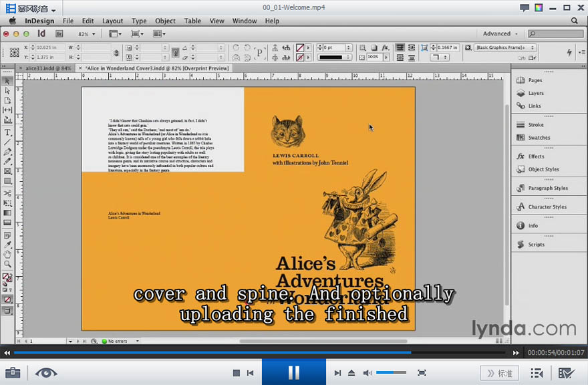Select the Zoom tool

[7, 264]
